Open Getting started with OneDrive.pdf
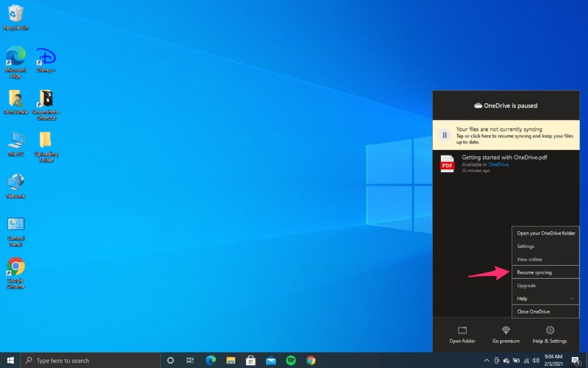The image size is (588, 368). tap(504, 158)
